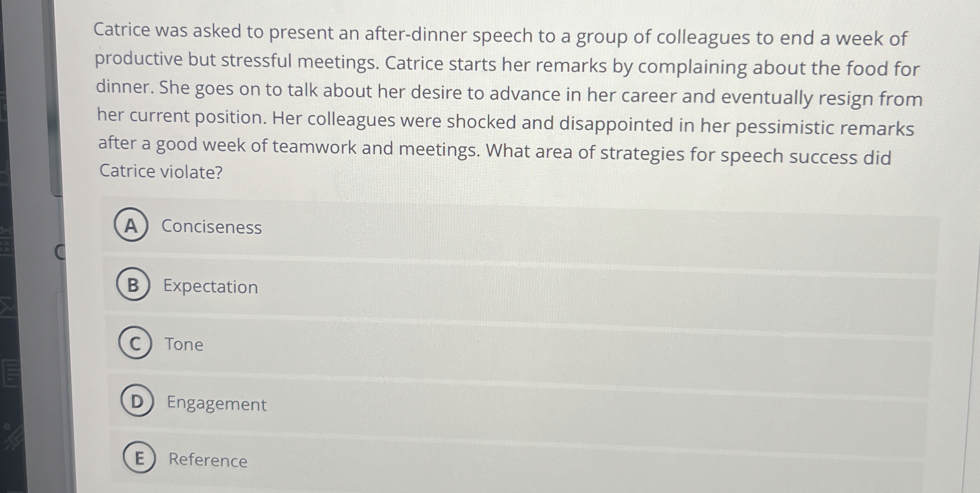Select answer option A, Conciseness
980x493 pixels.
coord(212,228)
